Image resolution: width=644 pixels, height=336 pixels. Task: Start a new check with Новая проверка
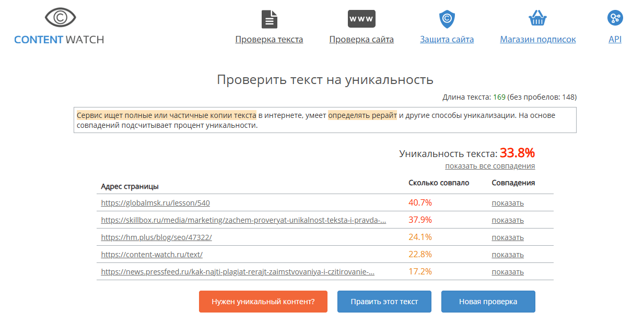pos(488,302)
